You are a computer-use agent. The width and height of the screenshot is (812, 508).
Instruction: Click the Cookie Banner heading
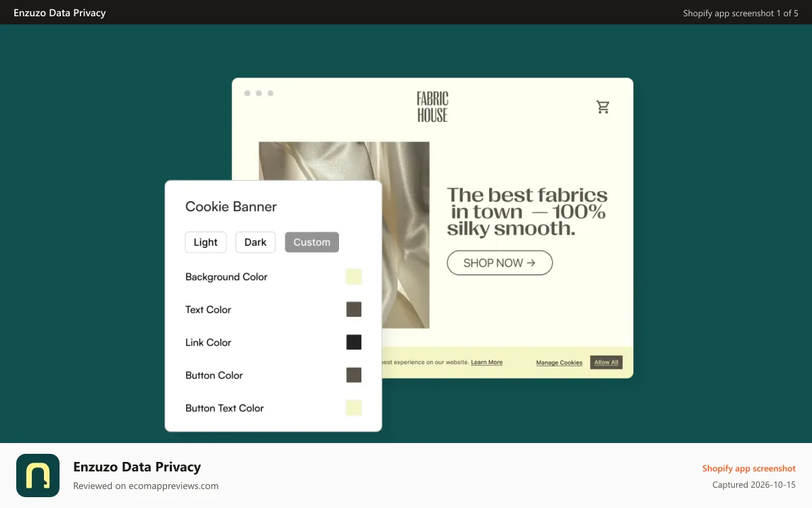(231, 207)
